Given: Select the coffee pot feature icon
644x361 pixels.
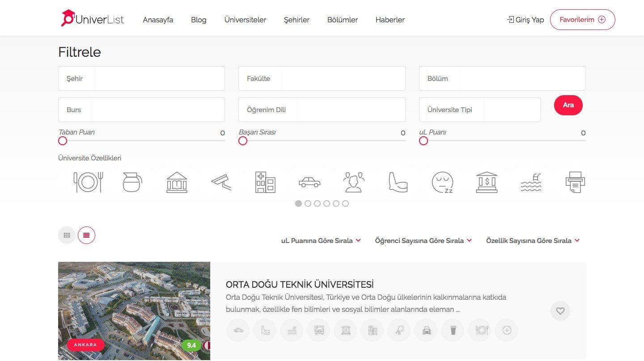Looking at the screenshot, I should coord(132,182).
